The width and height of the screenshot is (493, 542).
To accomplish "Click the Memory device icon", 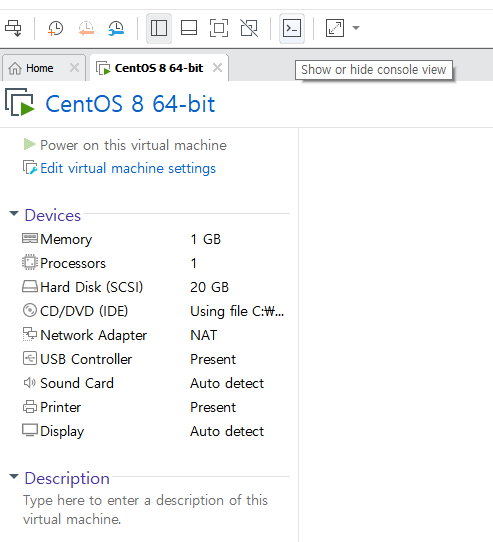I will [x=30, y=239].
